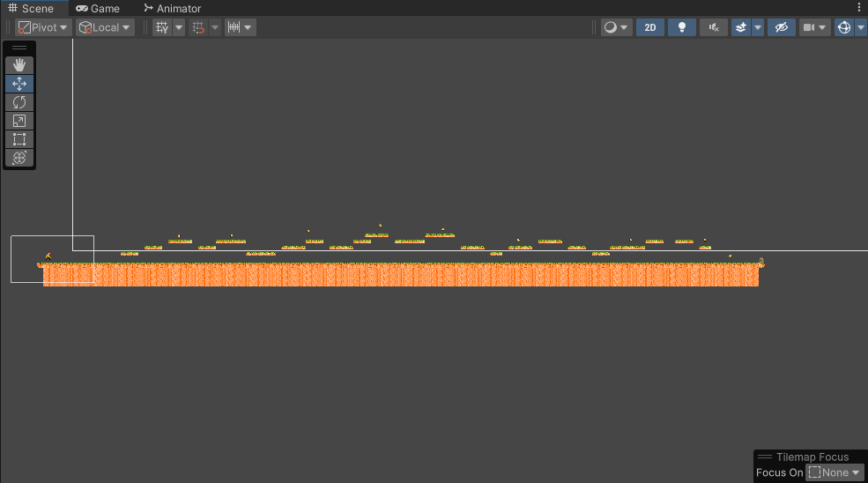Open grid visibility options arrow
The width and height of the screenshot is (868, 483).
(x=179, y=27)
